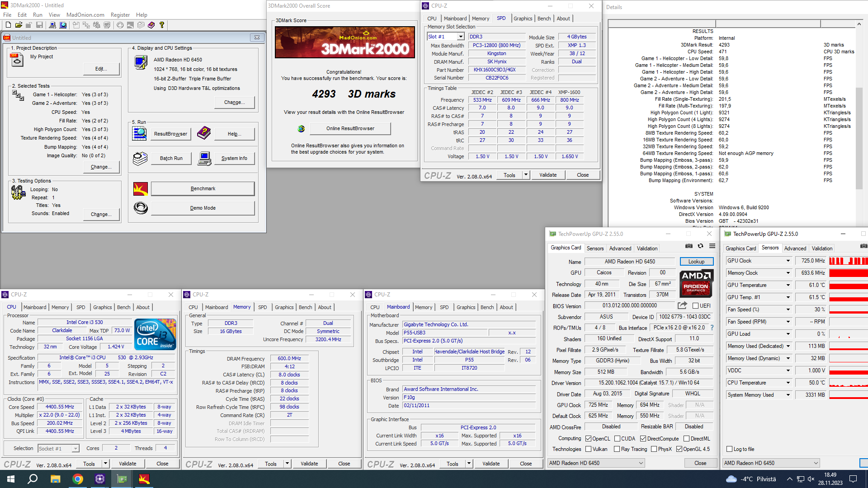Open the Slot #1 memory slot dropdown
The height and width of the screenshot is (488, 868).
click(x=461, y=37)
